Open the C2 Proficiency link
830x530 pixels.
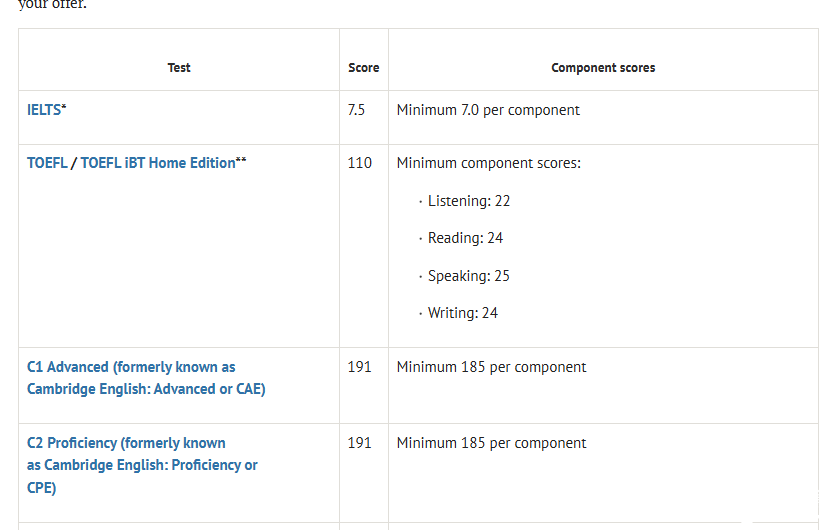pos(142,465)
